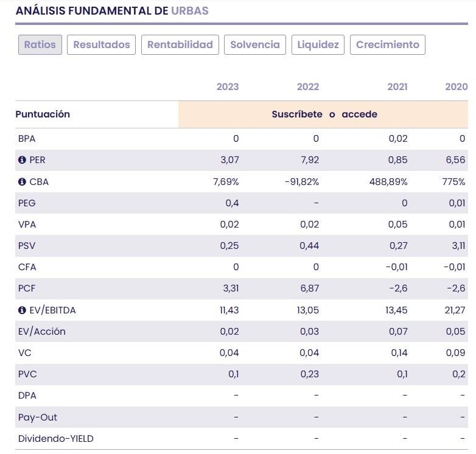This screenshot has width=476, height=454.
Task: Go to the Liquidez tab
Action: pyautogui.click(x=318, y=44)
